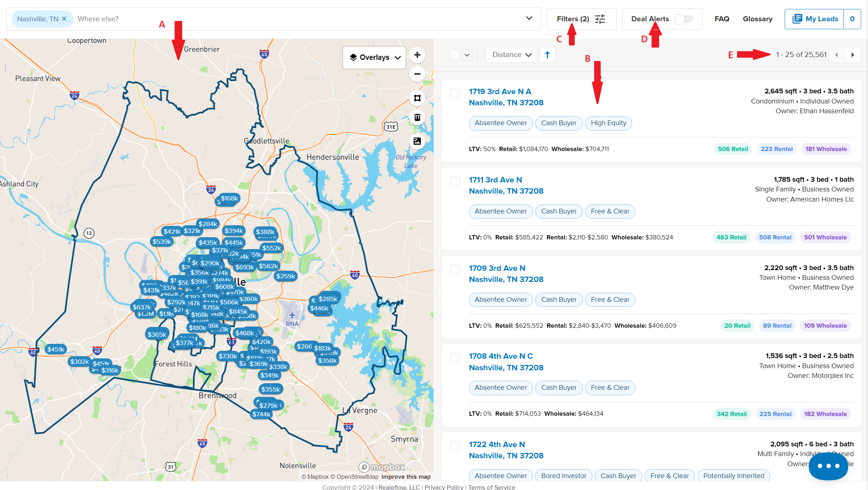Open 1711 3rd Ave N property details
Viewport: 868px width, 490px height.
click(x=506, y=185)
